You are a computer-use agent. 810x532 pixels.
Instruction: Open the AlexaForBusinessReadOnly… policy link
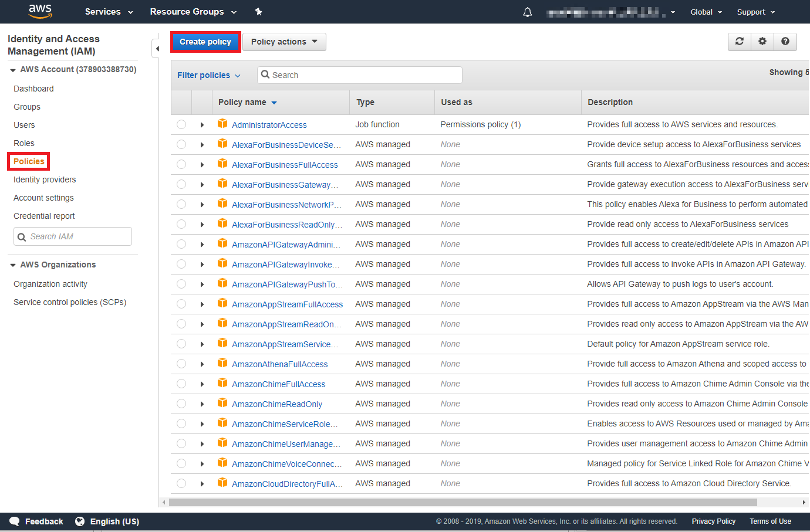pyautogui.click(x=287, y=224)
